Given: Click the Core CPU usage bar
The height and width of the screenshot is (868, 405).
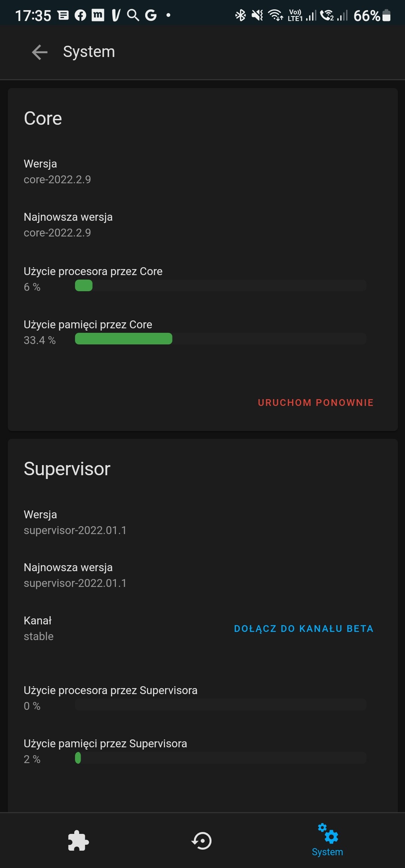Looking at the screenshot, I should pos(220,286).
